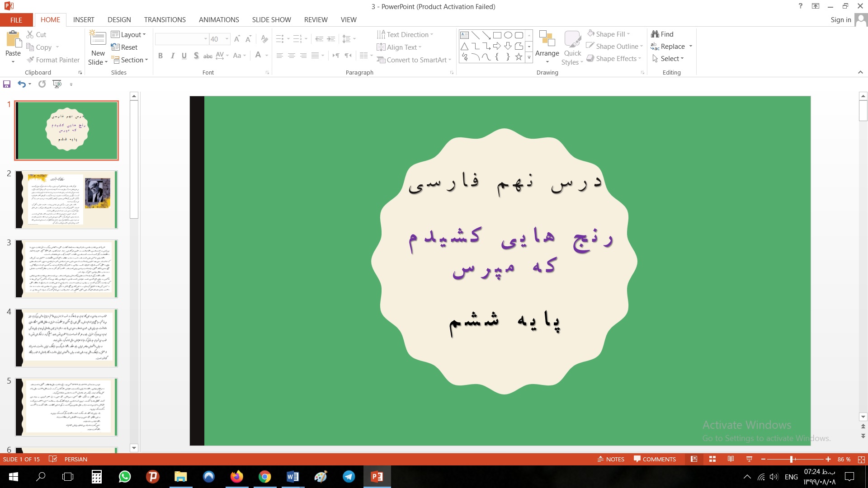This screenshot has height=488, width=868.
Task: Expand the Align Text menu
Action: coord(399,47)
